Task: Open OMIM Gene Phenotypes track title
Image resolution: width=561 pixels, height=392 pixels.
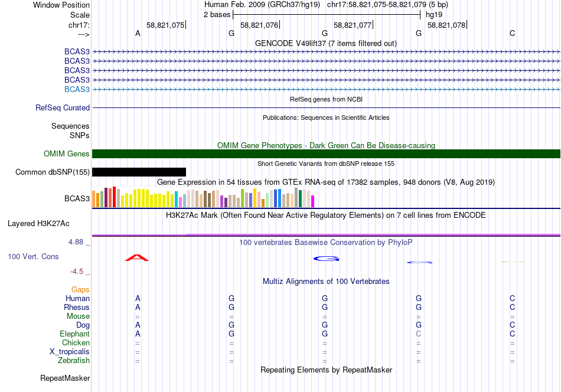Action: click(326, 146)
